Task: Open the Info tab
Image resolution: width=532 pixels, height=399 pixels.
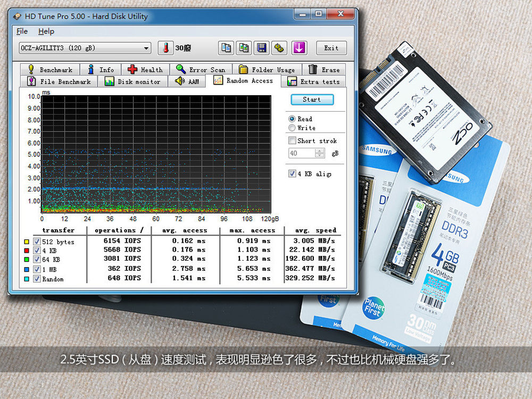Action: (101, 70)
